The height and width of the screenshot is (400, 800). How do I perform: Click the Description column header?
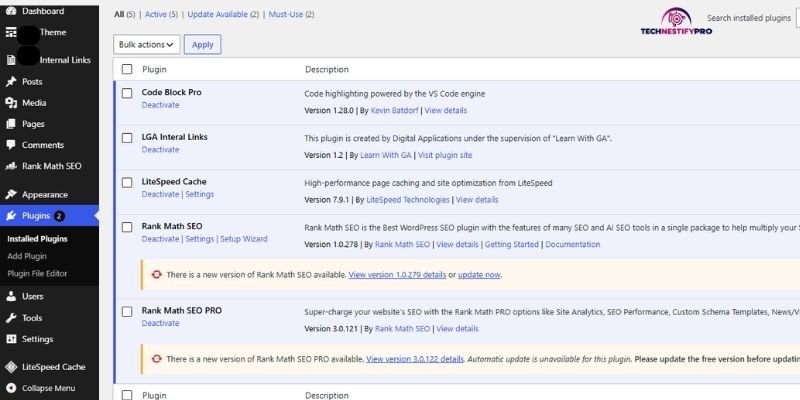(x=327, y=69)
